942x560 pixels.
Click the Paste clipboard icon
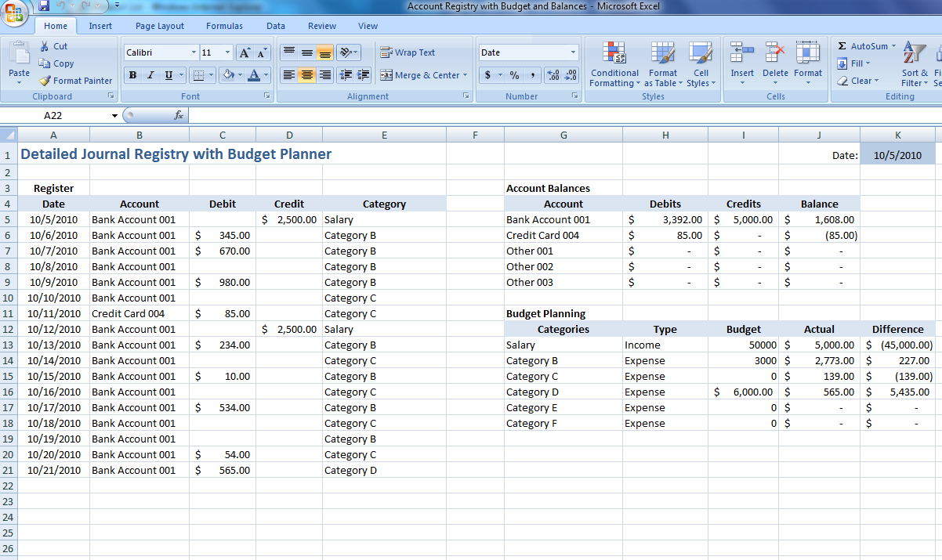[20, 53]
